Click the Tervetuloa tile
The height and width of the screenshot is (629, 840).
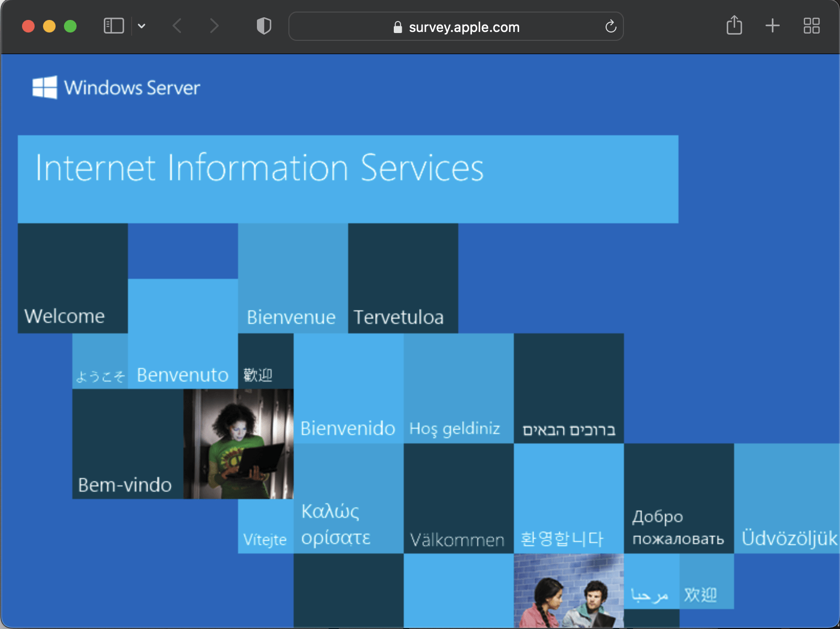403,278
